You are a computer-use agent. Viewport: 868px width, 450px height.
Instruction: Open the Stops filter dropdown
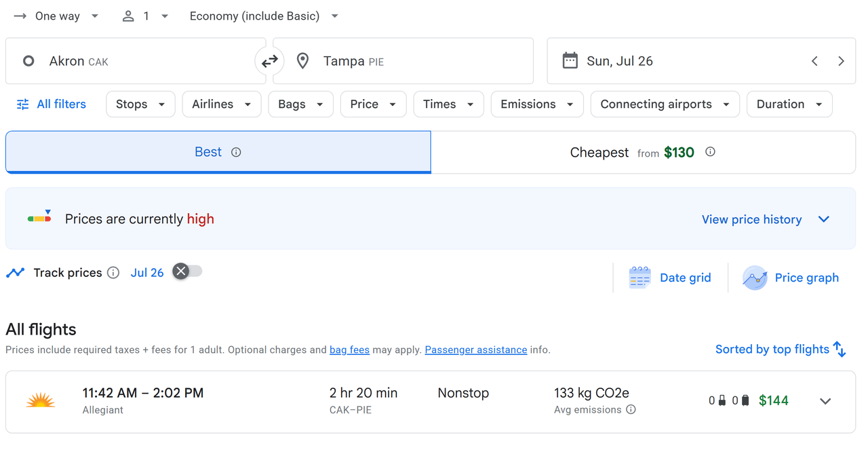(140, 105)
